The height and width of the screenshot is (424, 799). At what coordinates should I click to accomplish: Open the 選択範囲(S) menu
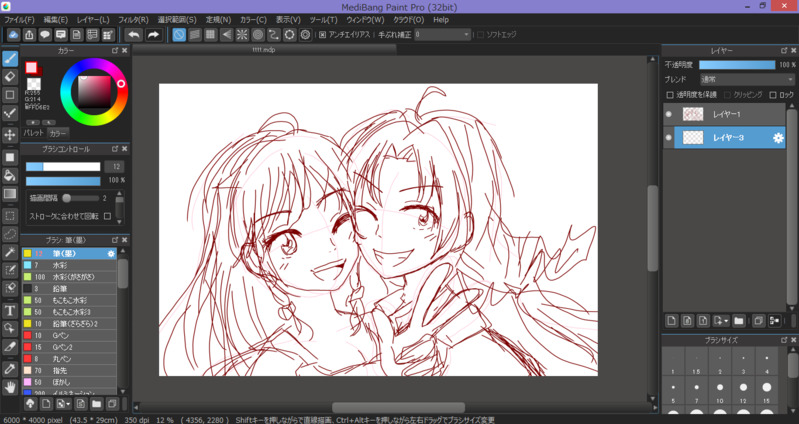177,20
